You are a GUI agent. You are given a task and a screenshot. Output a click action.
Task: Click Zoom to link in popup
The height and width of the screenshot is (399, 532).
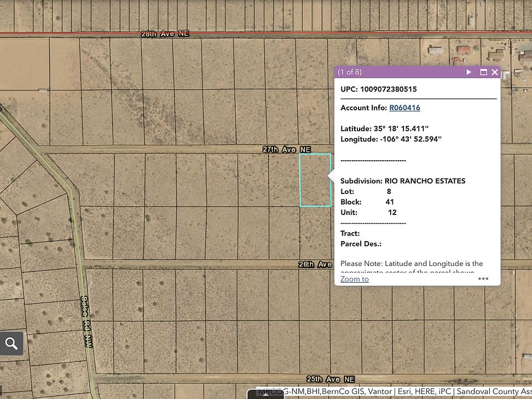pos(355,279)
